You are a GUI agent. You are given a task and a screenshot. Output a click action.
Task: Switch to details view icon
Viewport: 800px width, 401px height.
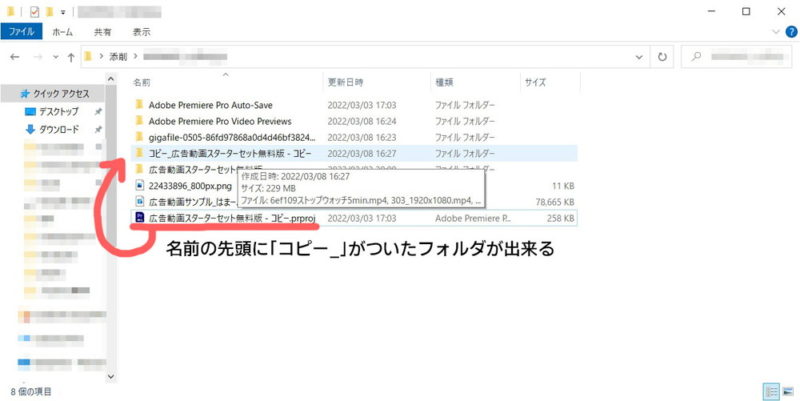(770, 390)
